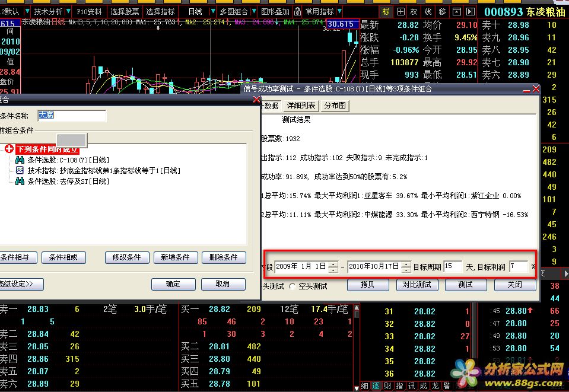
Task: Click the 卖三 price 28.85
Action: (x=38, y=346)
